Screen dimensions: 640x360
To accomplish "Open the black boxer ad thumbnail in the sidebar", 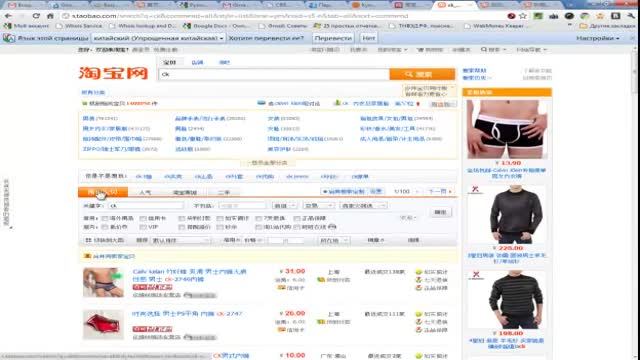I will click(x=507, y=129).
